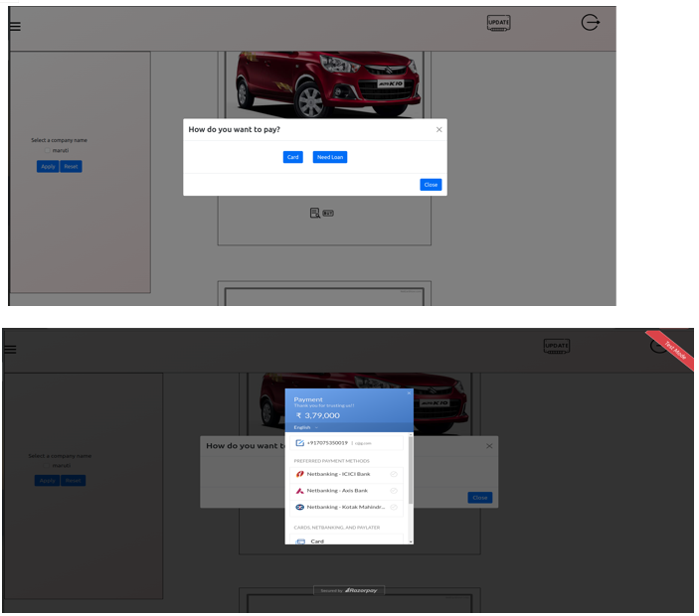Screen dimensions: 699x616
Task: Select Netbanking - Kotak Mahindra option
Action: 346,508
